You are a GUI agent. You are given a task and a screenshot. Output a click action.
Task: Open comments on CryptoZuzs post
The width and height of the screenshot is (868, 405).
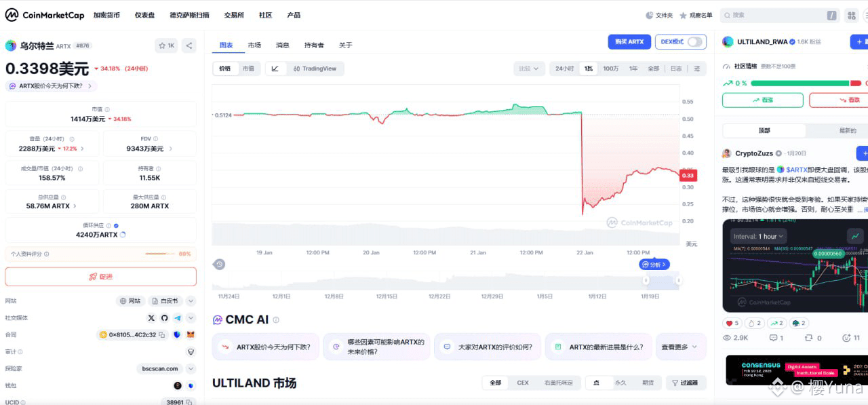click(x=776, y=338)
